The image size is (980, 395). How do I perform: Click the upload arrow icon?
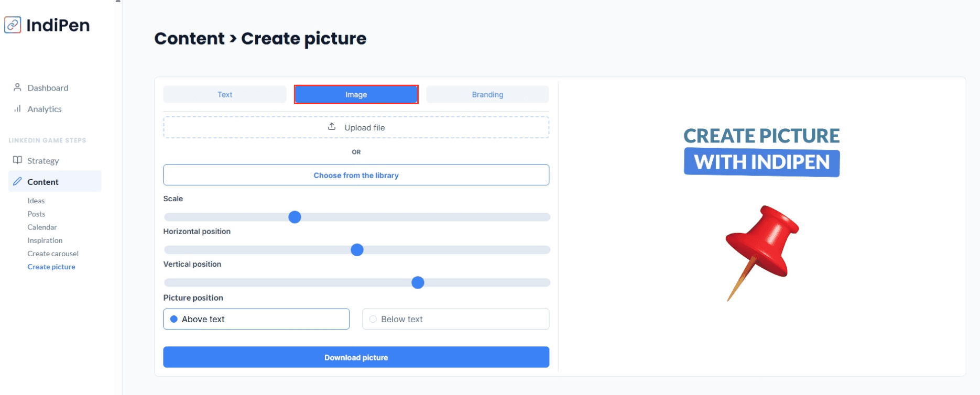point(332,127)
